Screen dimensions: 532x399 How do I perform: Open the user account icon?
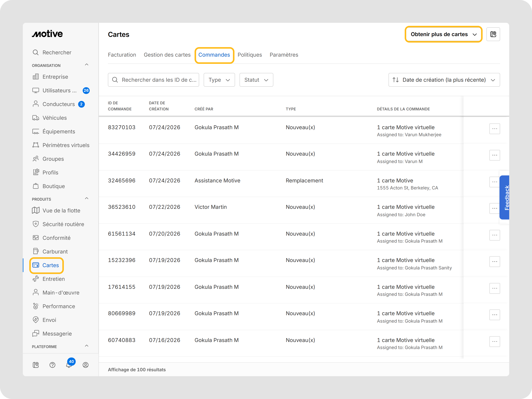(86, 365)
